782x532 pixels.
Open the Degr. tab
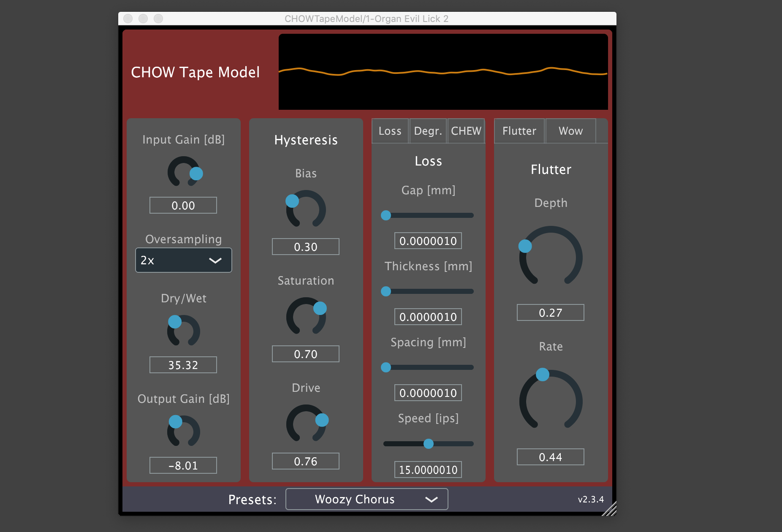tap(428, 131)
